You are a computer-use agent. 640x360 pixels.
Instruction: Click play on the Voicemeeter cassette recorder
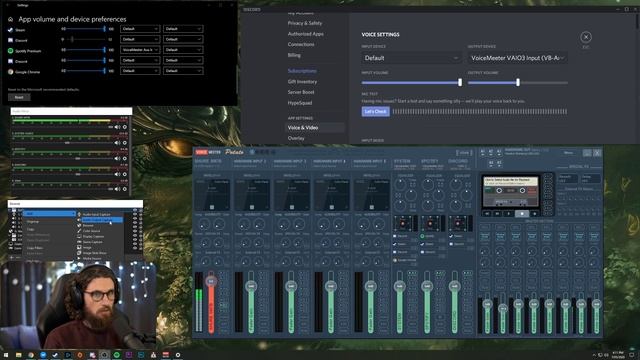pos(509,213)
